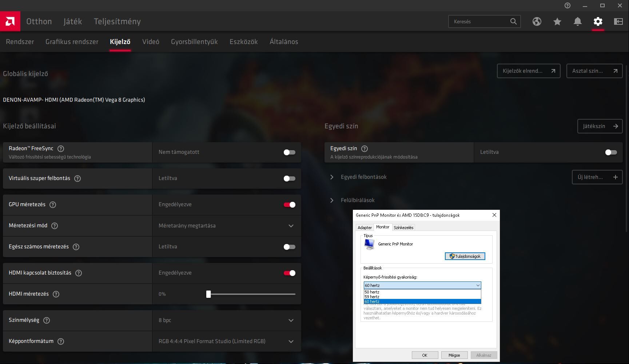The width and height of the screenshot is (629, 364).
Task: Click HDMI méretezés slider handle
Action: tap(208, 294)
